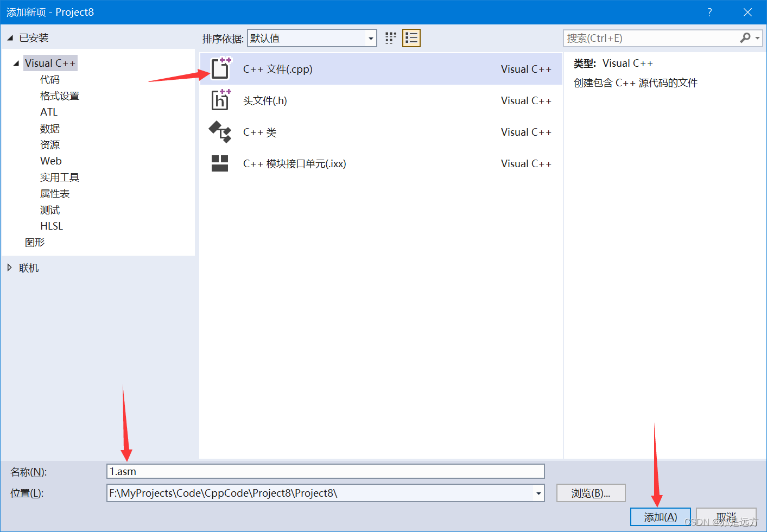This screenshot has width=767, height=532.
Task: Focus the 名称 input containing 1.asm
Action: pyautogui.click(x=326, y=471)
